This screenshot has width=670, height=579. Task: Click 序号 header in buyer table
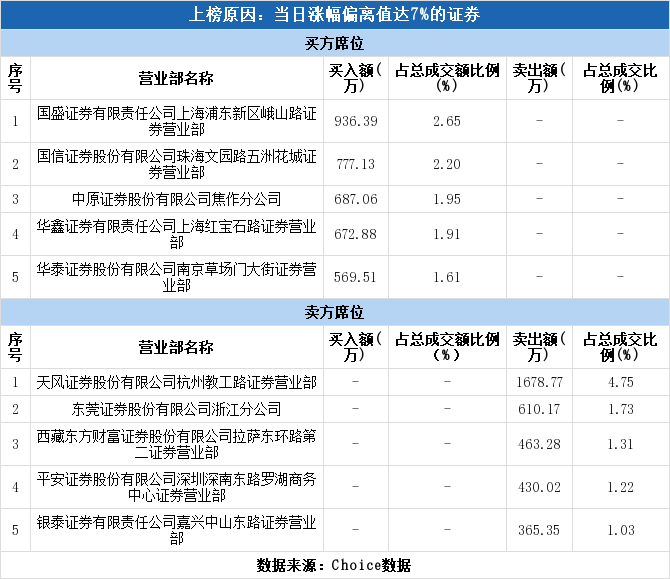[15, 78]
